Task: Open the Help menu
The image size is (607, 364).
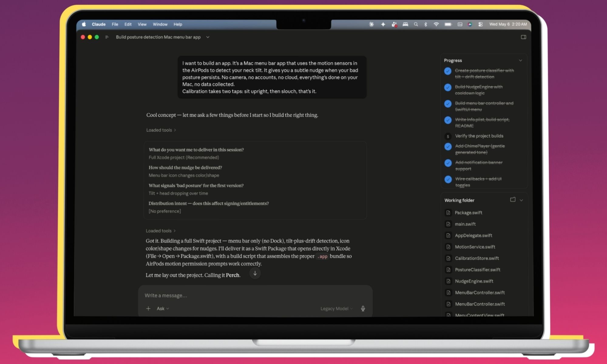Action: 178,24
